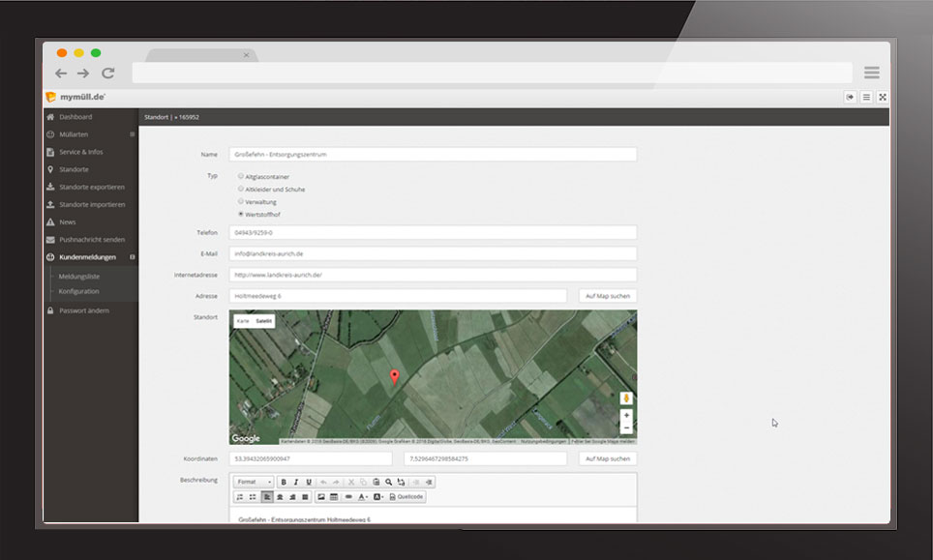Reload the page in the browser
The width and height of the screenshot is (933, 560).
(107, 74)
